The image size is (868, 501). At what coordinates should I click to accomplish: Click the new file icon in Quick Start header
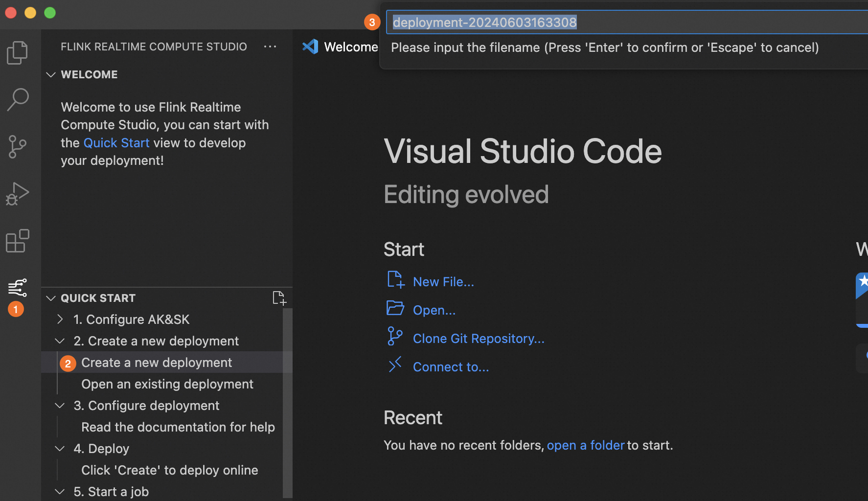coord(279,298)
